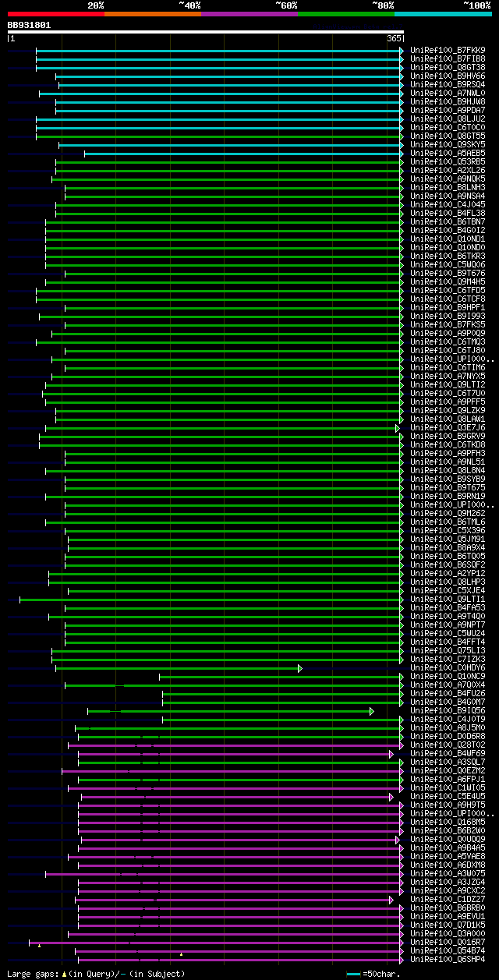Open subject UniRef100_Q8LAW1
Image resolution: width=499 pixels, height=980 pixels.
point(448,419)
